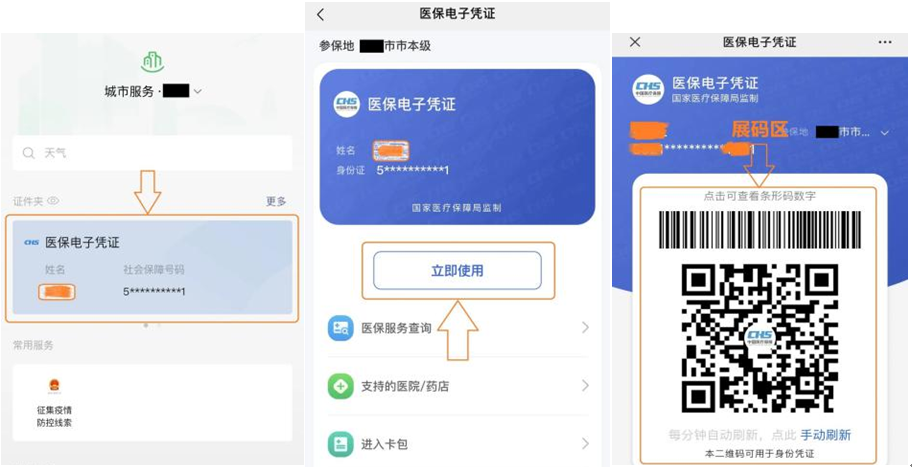Expand the 支持的医院/药店 row chevron
This screenshot has height=467, width=912.
[x=585, y=386]
